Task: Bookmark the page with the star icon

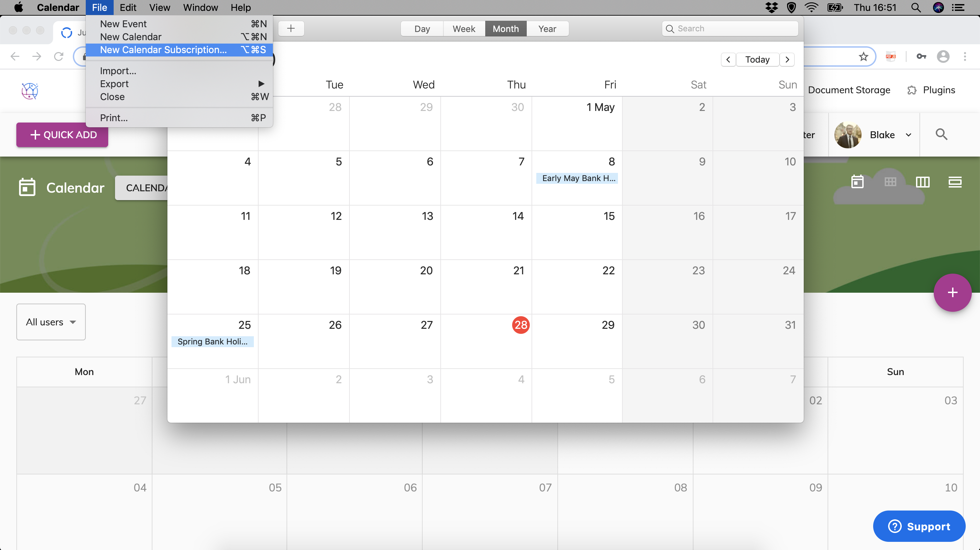Action: [864, 56]
